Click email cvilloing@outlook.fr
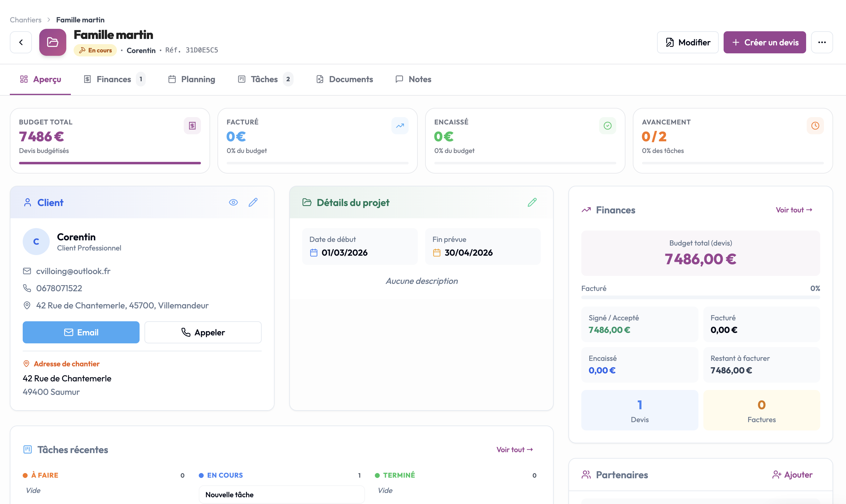 (x=73, y=271)
